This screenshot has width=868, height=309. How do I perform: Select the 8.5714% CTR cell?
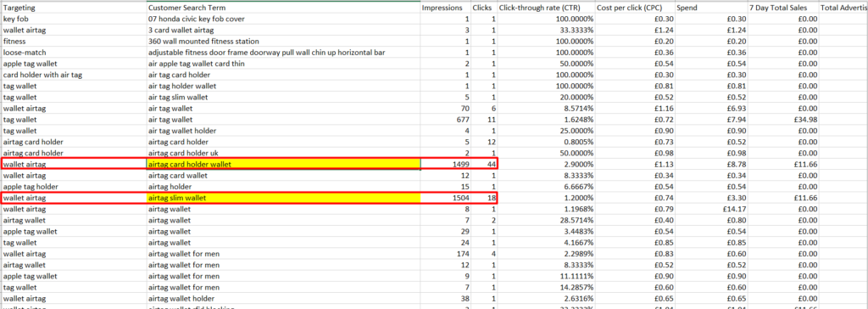point(546,108)
